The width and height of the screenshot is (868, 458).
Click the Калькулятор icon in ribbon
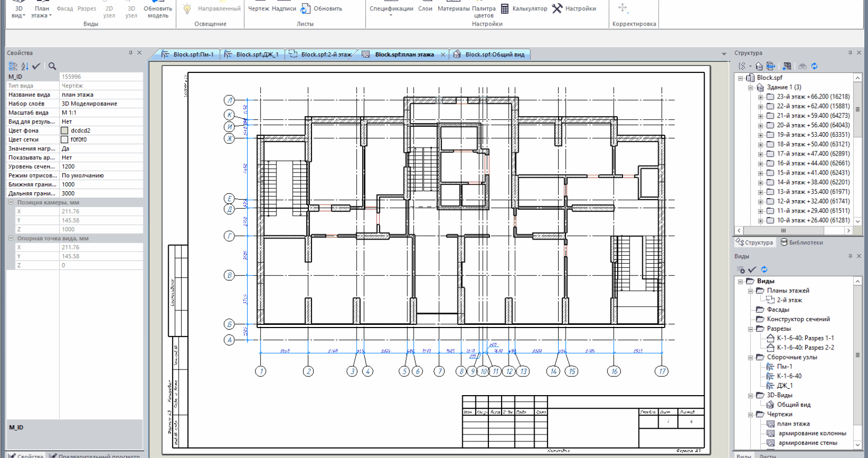[x=505, y=9]
